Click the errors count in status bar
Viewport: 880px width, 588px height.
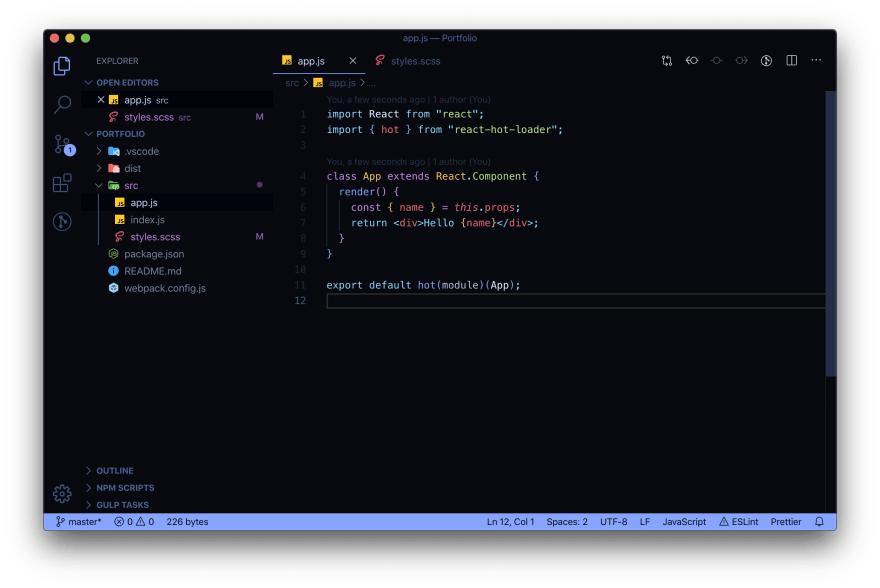click(x=123, y=522)
